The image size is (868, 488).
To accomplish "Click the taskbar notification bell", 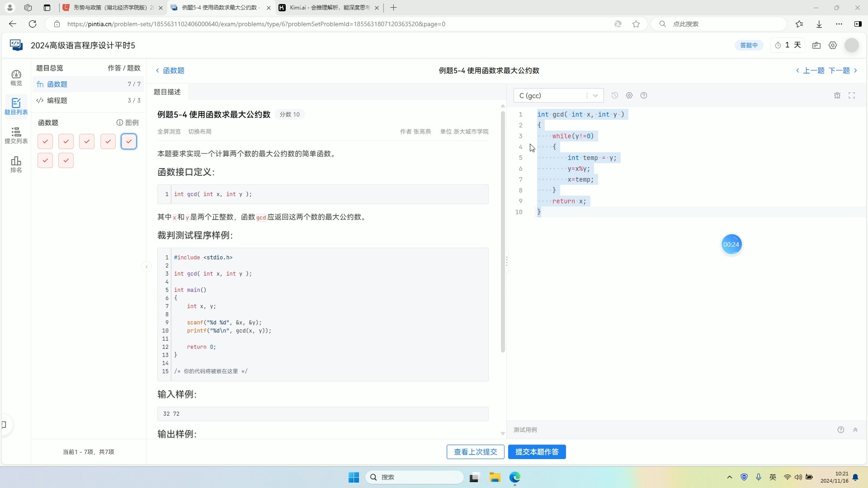I will pyautogui.click(x=855, y=477).
